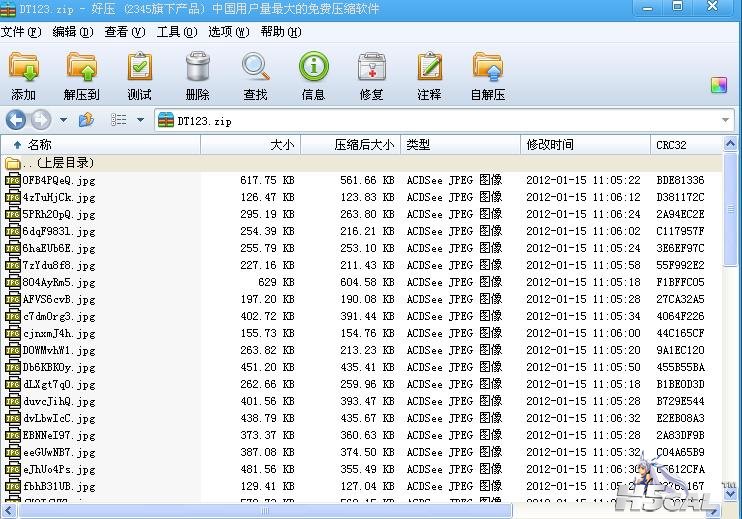The width and height of the screenshot is (742, 519).
Task: Expand the address bar path dropdown
Action: tap(725, 120)
